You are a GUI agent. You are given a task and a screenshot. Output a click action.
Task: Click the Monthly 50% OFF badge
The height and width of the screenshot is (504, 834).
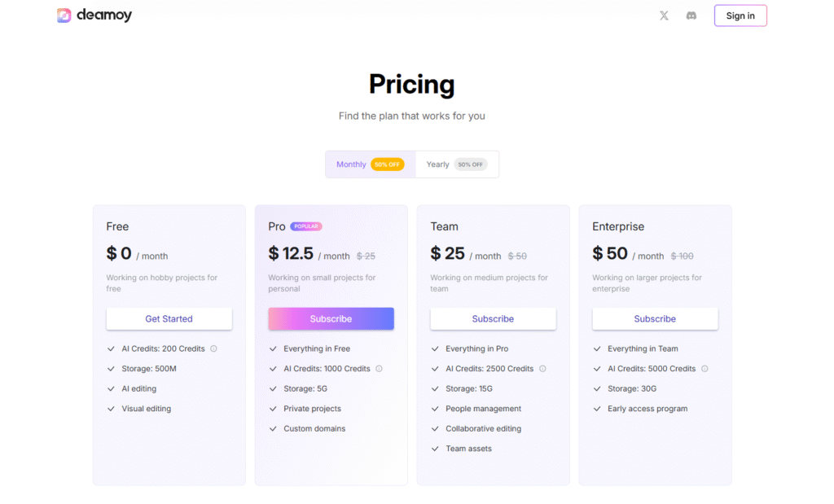click(387, 164)
